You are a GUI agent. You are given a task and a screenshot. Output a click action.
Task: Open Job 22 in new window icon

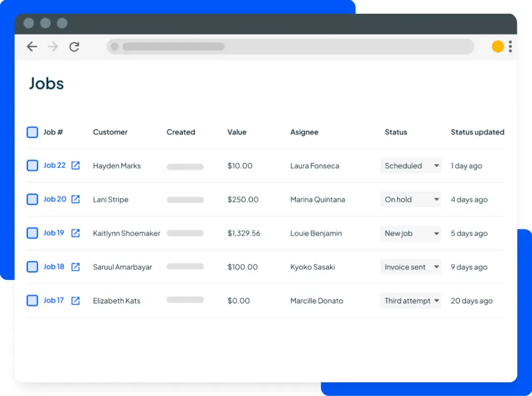coord(76,166)
